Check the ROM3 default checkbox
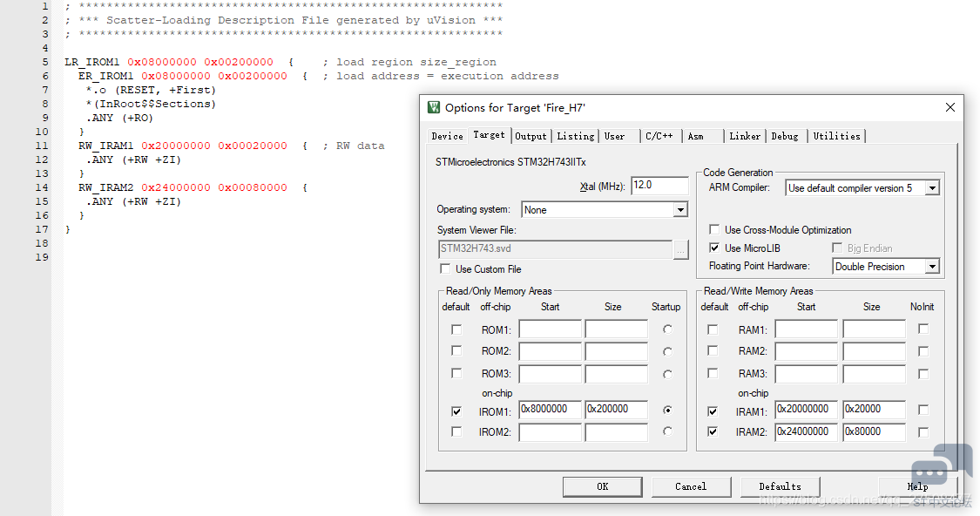 pyautogui.click(x=456, y=373)
